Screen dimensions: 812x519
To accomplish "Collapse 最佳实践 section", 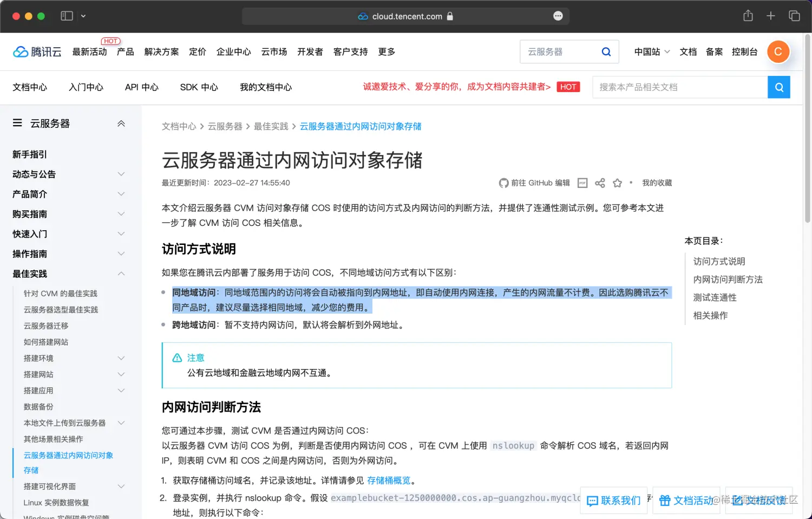I will [x=121, y=274].
